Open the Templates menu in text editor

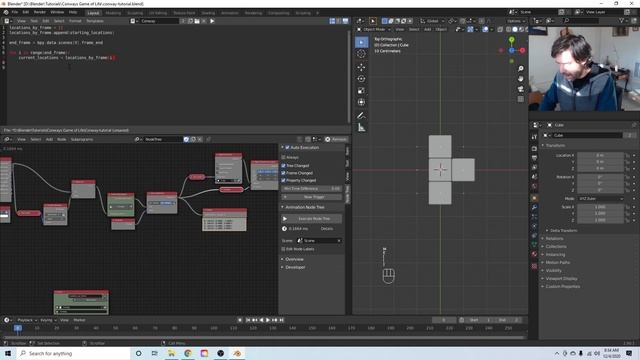point(95,21)
